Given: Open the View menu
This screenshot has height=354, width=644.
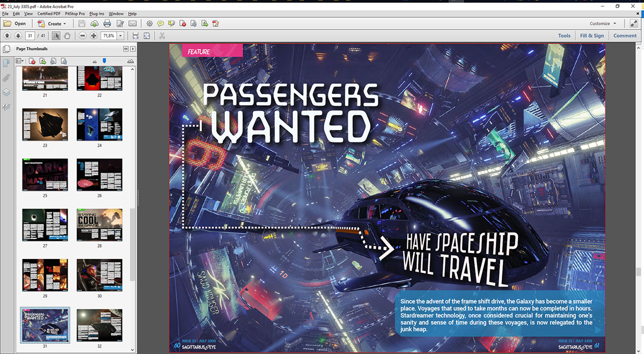Looking at the screenshot, I should pyautogui.click(x=28, y=13).
